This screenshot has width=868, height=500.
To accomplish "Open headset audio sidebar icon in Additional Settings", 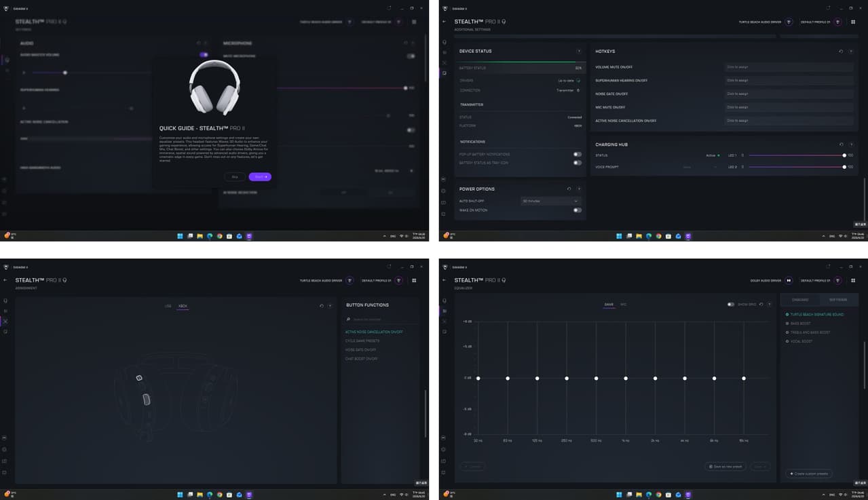I will pos(445,42).
